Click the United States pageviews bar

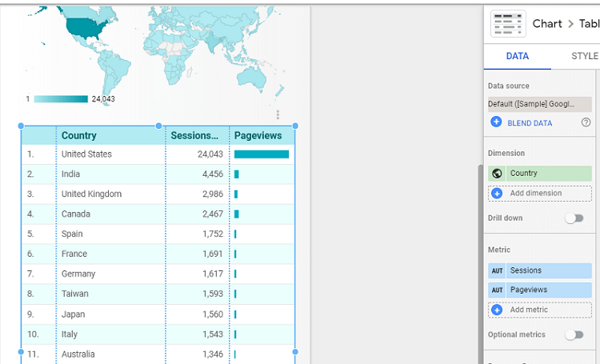tap(262, 154)
